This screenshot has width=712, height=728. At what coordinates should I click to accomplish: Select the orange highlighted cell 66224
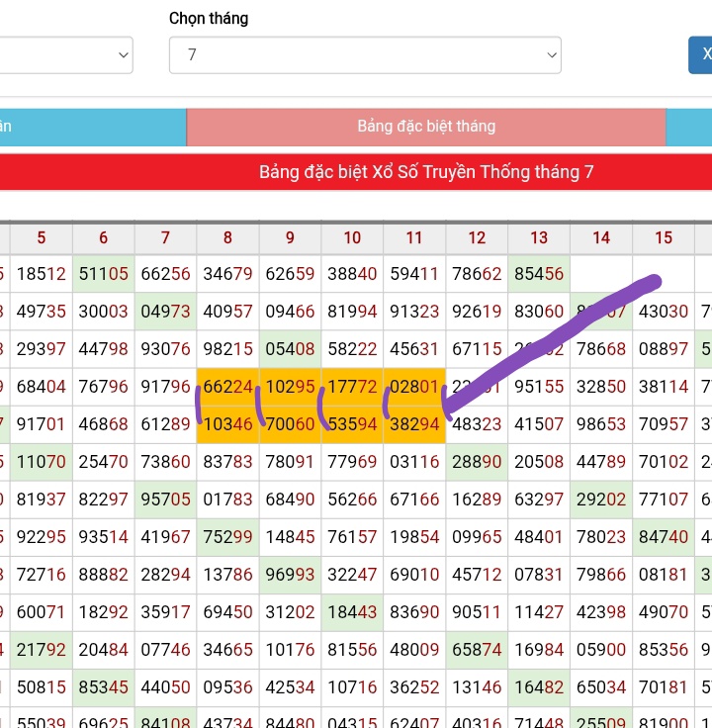coord(227,387)
